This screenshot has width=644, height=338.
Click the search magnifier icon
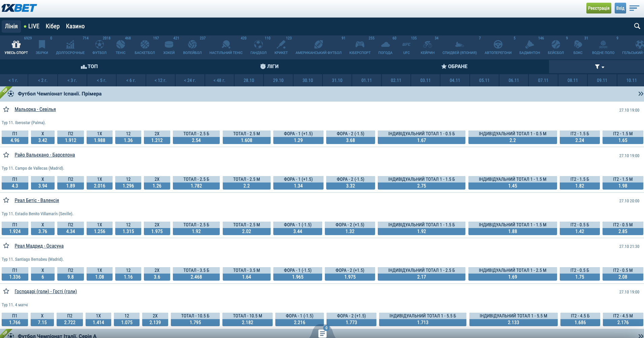637,26
